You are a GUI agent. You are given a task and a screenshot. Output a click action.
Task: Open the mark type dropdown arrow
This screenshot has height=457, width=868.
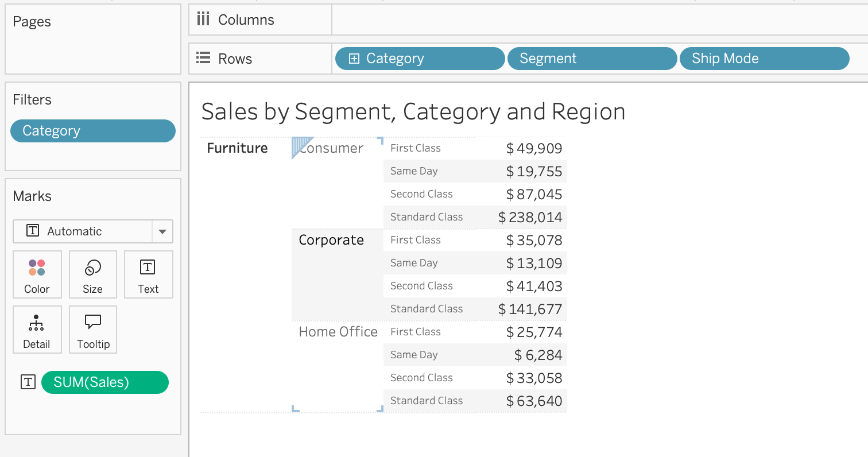tap(162, 232)
